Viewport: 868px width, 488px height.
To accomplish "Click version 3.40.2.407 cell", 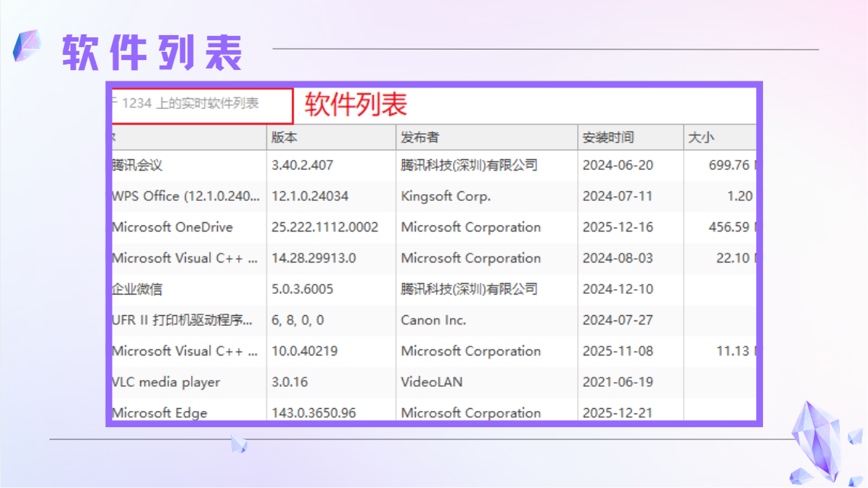I will [x=302, y=165].
